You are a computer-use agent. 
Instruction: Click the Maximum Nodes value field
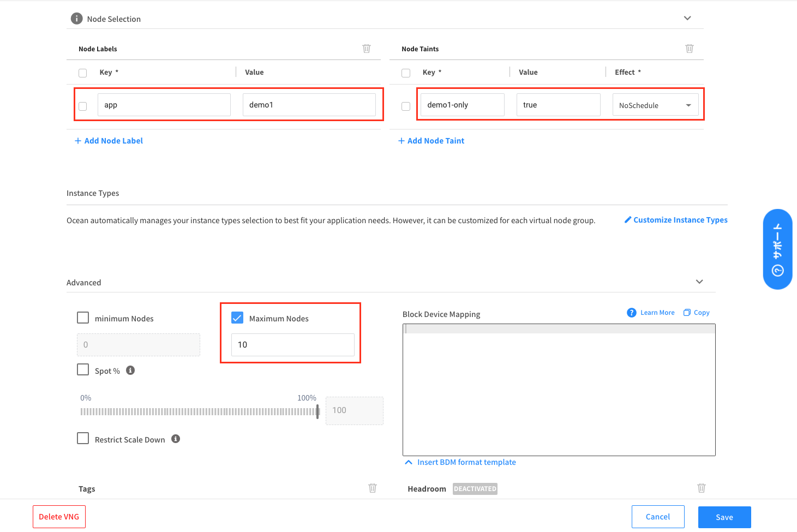[293, 345]
